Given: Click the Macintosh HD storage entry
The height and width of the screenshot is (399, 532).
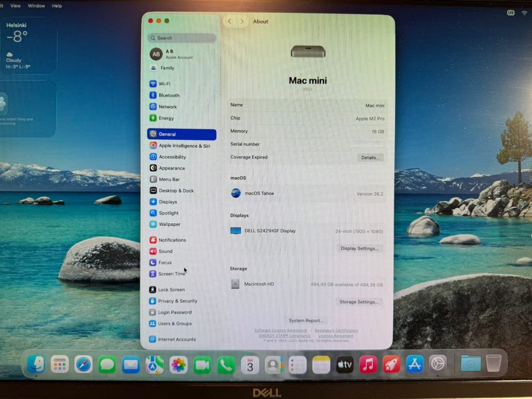Looking at the screenshot, I should coord(308,284).
